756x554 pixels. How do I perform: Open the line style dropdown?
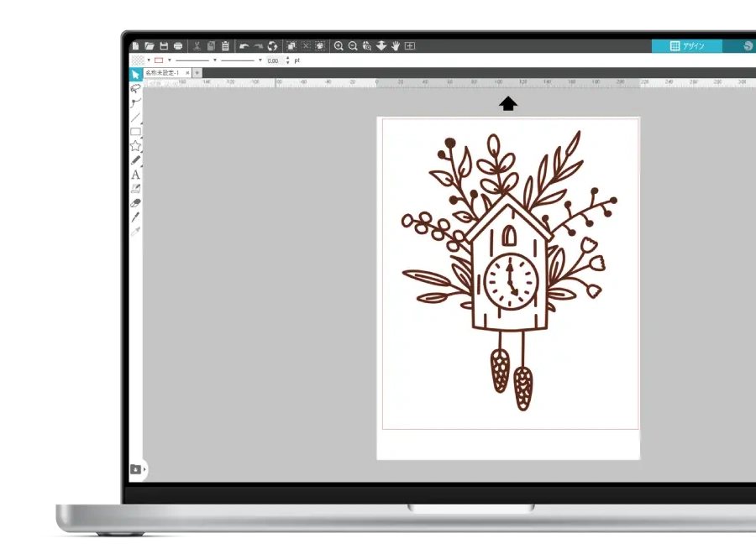click(214, 60)
